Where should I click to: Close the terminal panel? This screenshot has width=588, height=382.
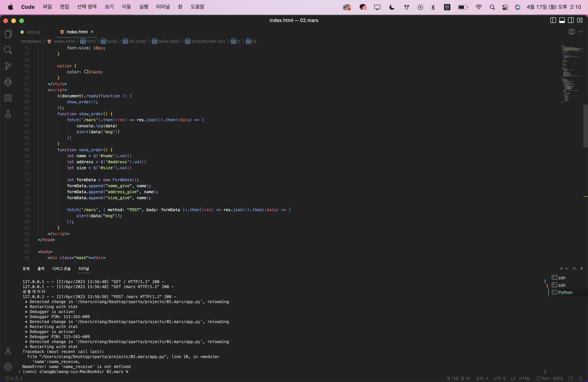(x=582, y=269)
